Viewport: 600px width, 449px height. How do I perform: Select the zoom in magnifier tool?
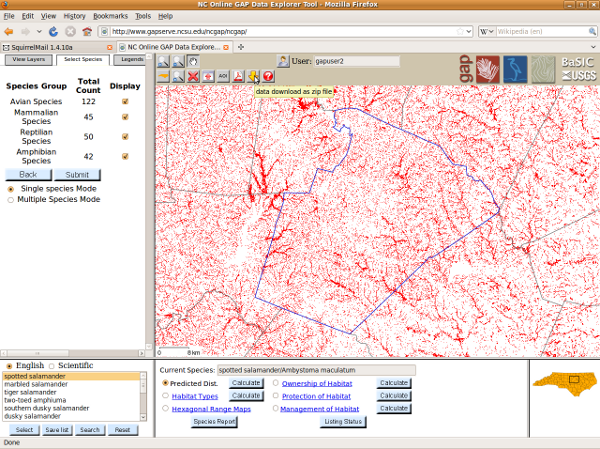(163, 61)
